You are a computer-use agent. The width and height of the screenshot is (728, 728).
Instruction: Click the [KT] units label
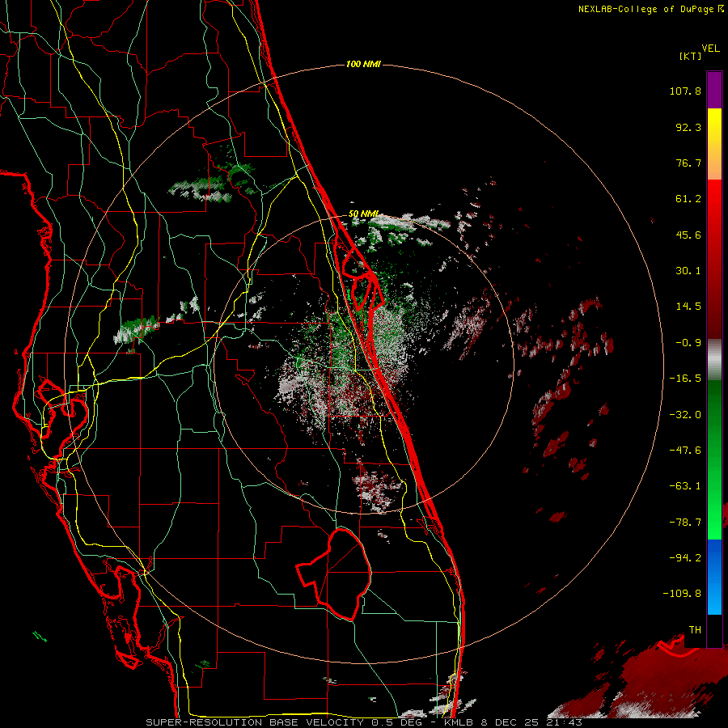[x=691, y=56]
